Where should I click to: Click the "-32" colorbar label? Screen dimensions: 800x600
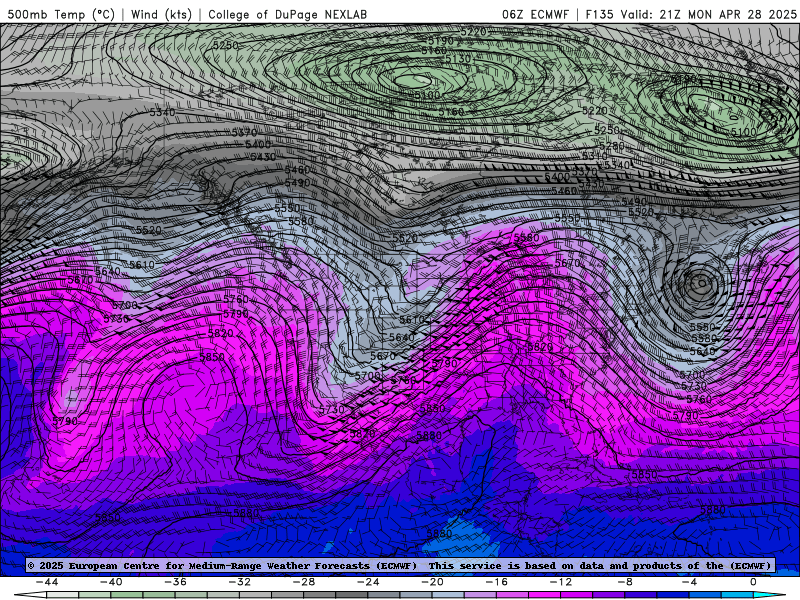[240, 582]
